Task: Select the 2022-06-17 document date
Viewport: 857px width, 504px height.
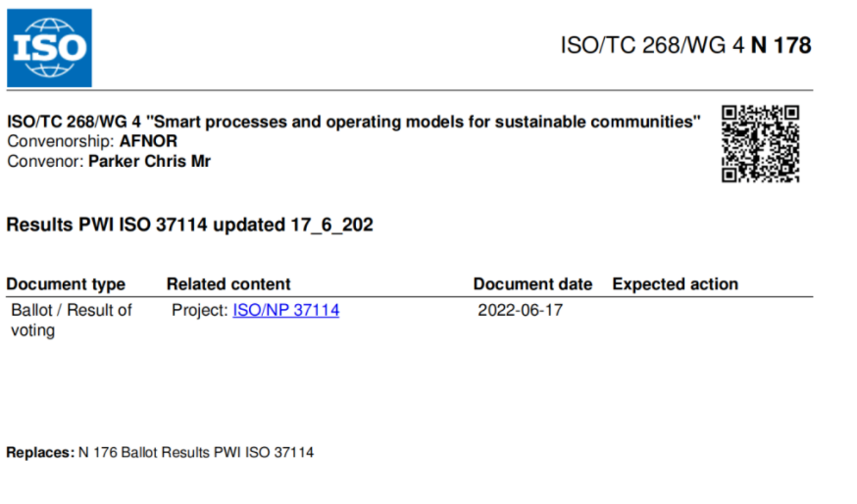Action: click(x=520, y=311)
